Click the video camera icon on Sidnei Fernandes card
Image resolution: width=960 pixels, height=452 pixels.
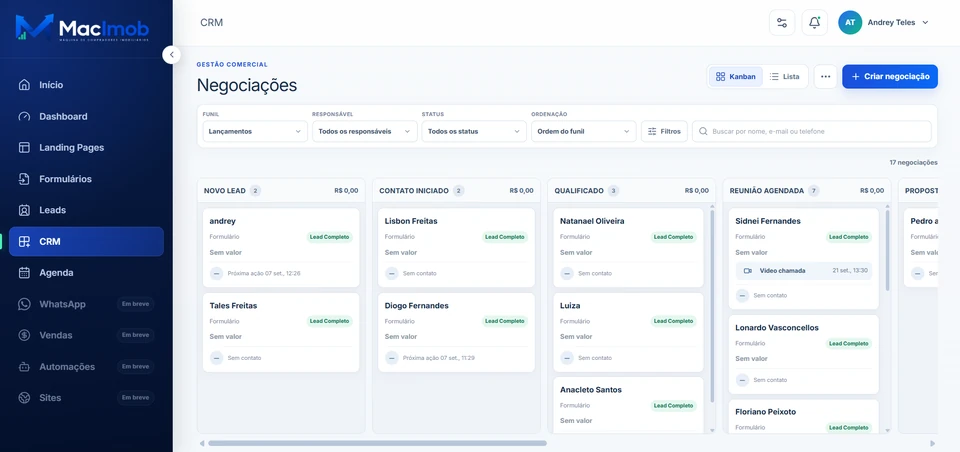(x=748, y=271)
